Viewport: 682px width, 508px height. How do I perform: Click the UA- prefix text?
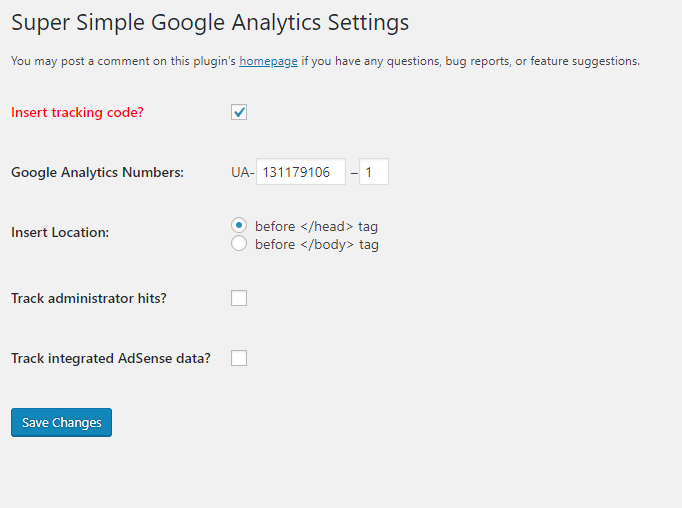[243, 172]
